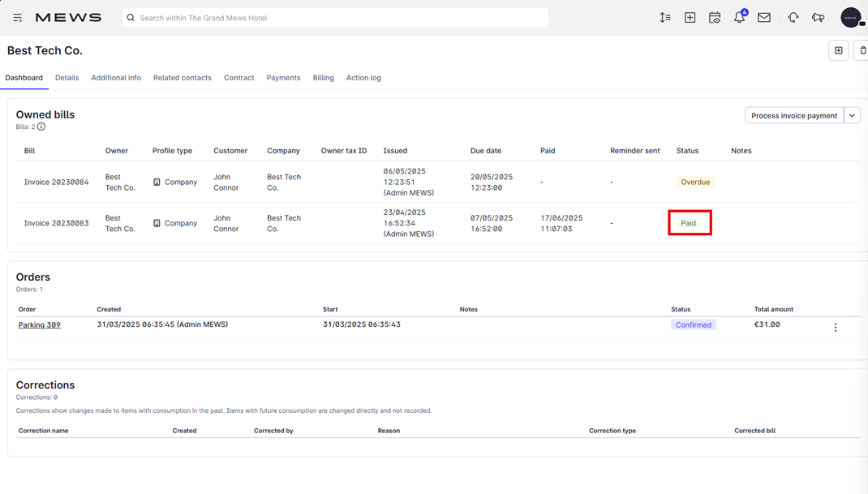Open the notifications bell

point(740,17)
